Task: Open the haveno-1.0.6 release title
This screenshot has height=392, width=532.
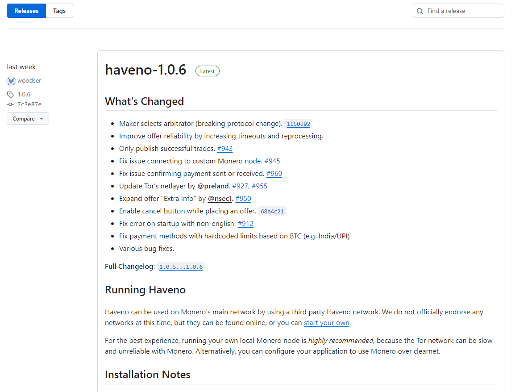Action: [x=145, y=70]
